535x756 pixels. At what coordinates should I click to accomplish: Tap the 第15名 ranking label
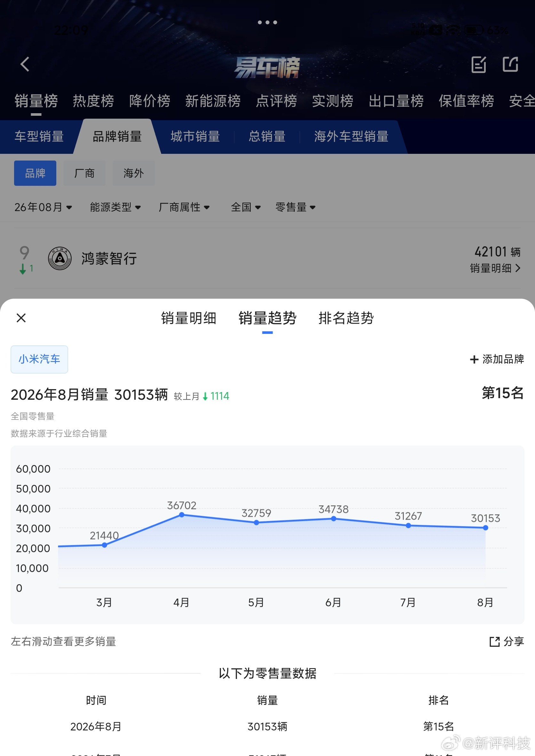click(503, 393)
